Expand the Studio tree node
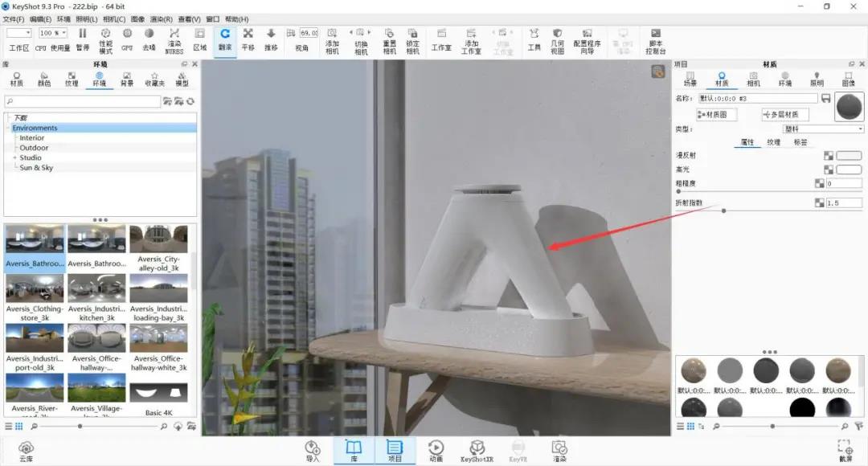 (15, 157)
